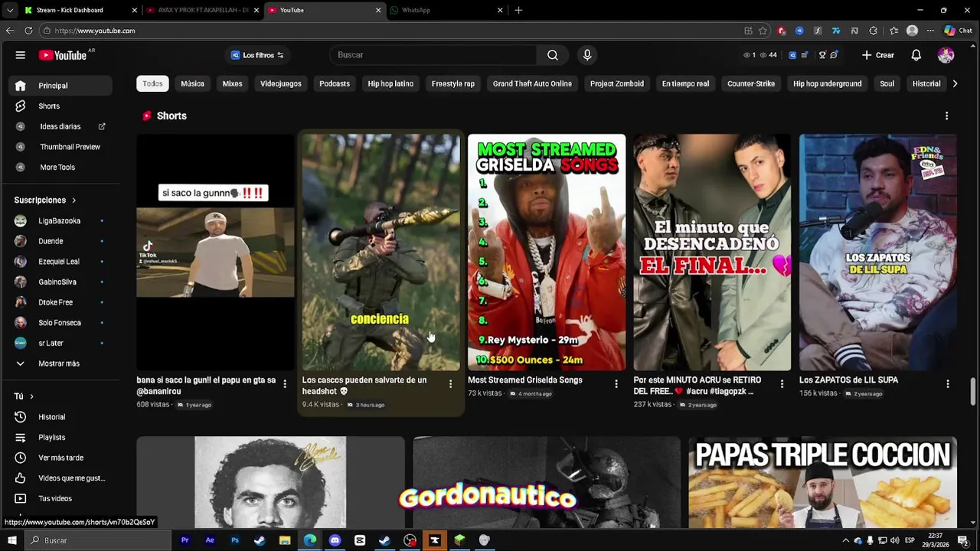The image size is (980, 551).
Task: Open options for ACRU se RETIRO short
Action: click(x=782, y=384)
